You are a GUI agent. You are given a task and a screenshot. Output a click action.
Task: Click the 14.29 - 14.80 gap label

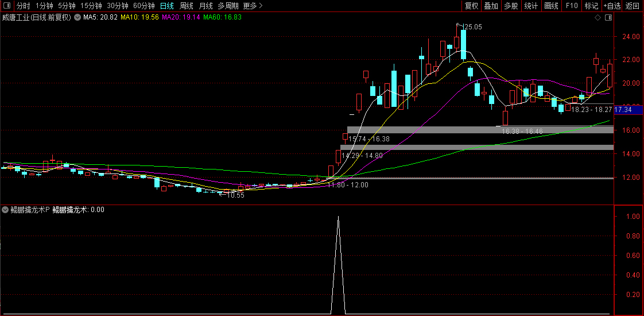(x=362, y=156)
